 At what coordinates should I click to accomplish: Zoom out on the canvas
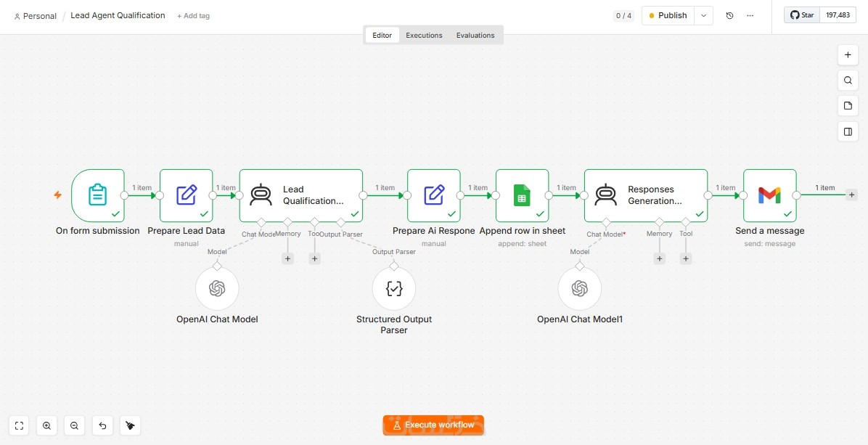pos(75,425)
